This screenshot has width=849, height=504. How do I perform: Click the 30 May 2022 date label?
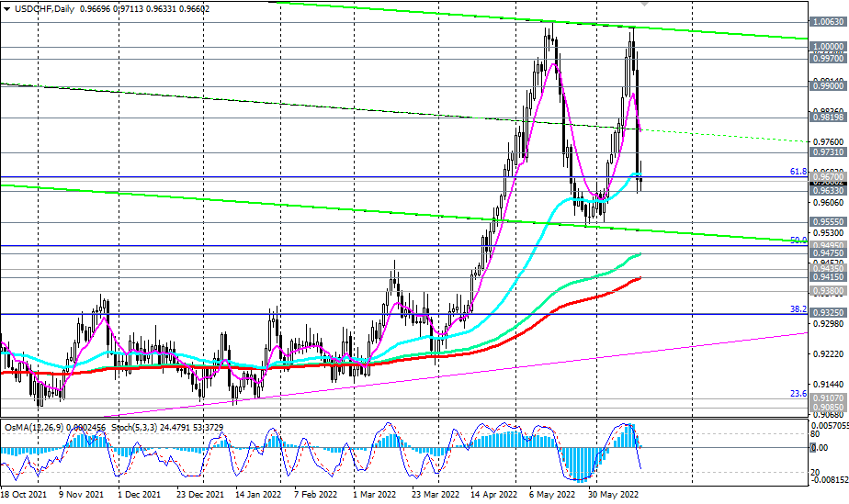[613, 495]
